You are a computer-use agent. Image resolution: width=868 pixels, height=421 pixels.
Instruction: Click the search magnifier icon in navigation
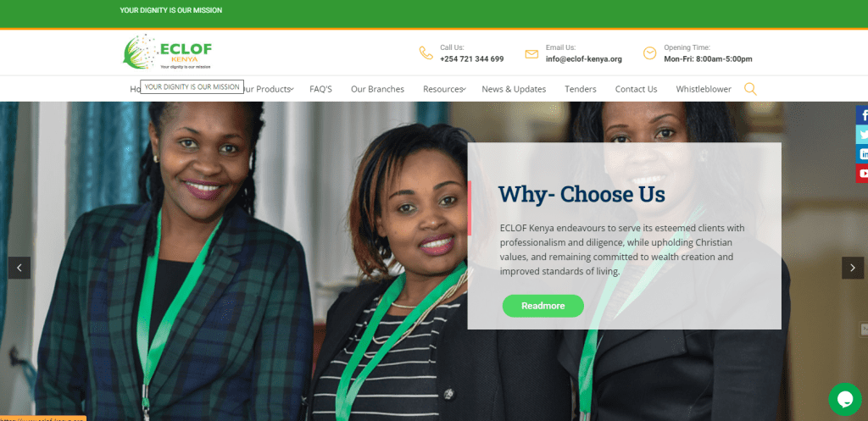pyautogui.click(x=750, y=89)
